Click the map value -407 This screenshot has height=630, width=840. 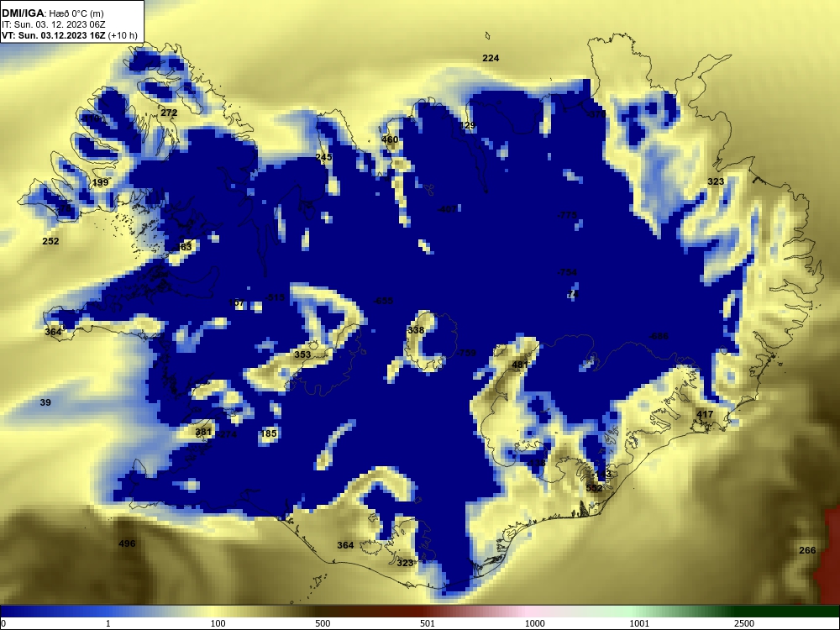pos(448,209)
